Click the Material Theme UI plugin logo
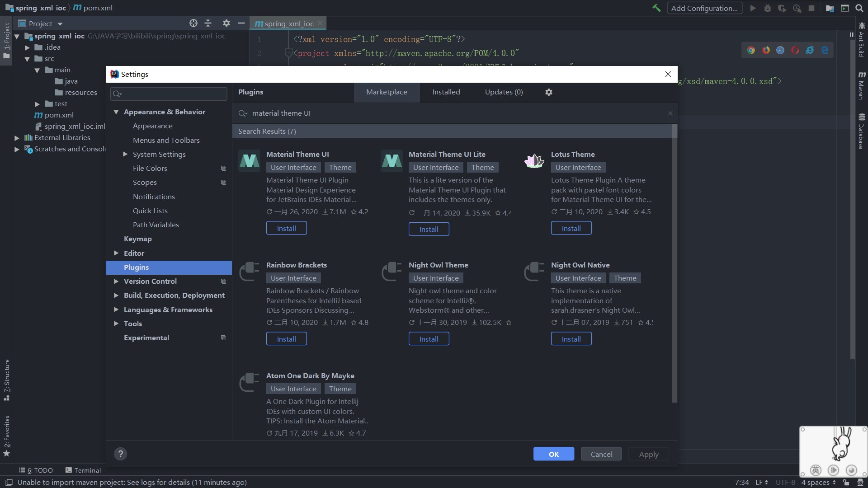Viewport: 868px width, 488px height. 249,161
